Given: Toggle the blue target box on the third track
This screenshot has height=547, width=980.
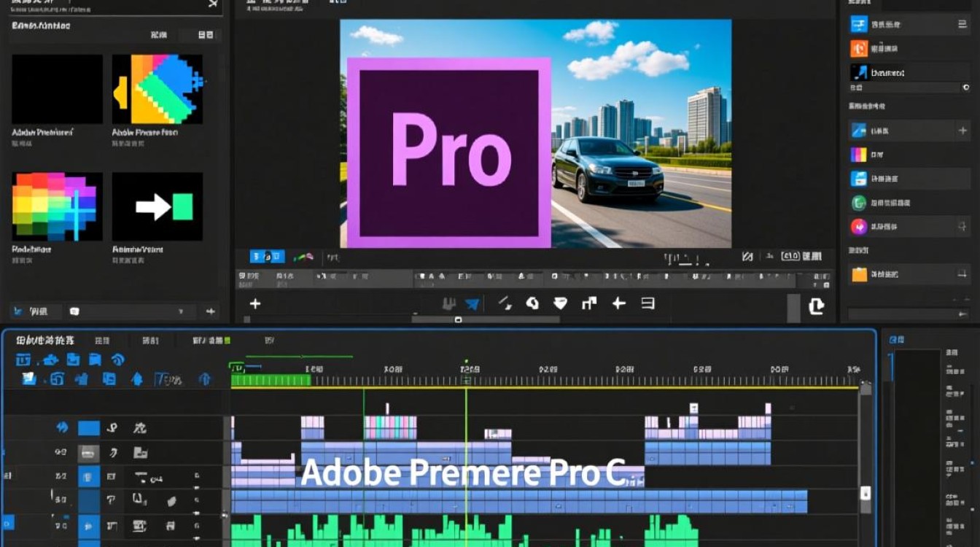Looking at the screenshot, I should (x=89, y=477).
